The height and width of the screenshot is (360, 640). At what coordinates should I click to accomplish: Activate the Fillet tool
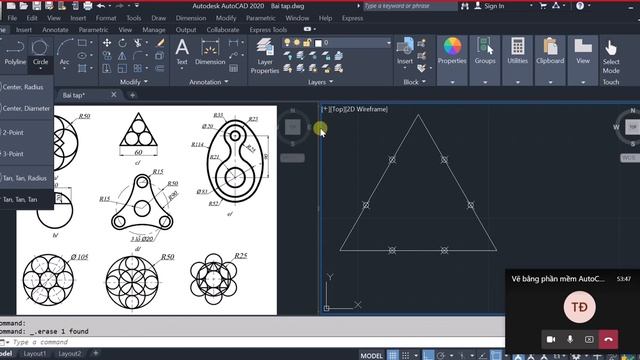click(138, 56)
